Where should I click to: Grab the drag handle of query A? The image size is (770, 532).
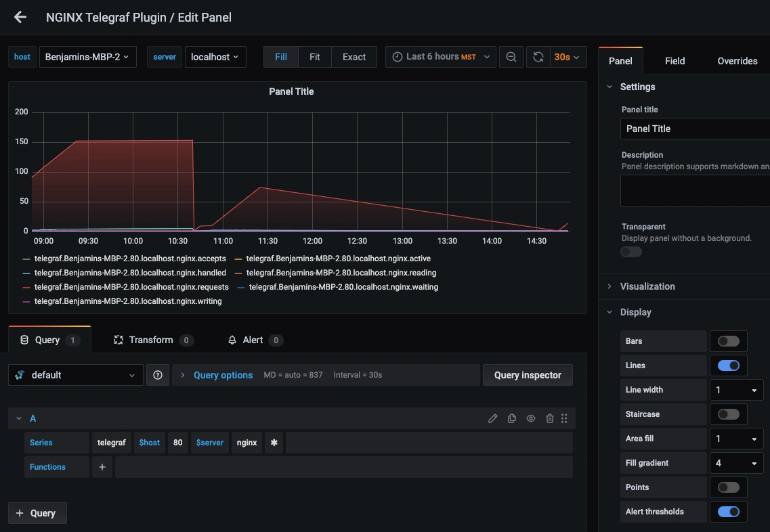[564, 418]
